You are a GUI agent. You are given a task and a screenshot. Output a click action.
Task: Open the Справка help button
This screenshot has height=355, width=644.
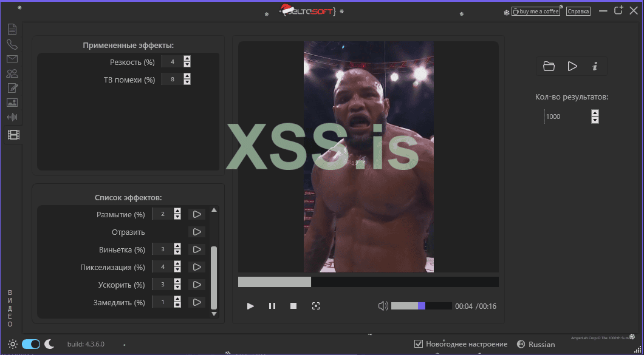(578, 12)
